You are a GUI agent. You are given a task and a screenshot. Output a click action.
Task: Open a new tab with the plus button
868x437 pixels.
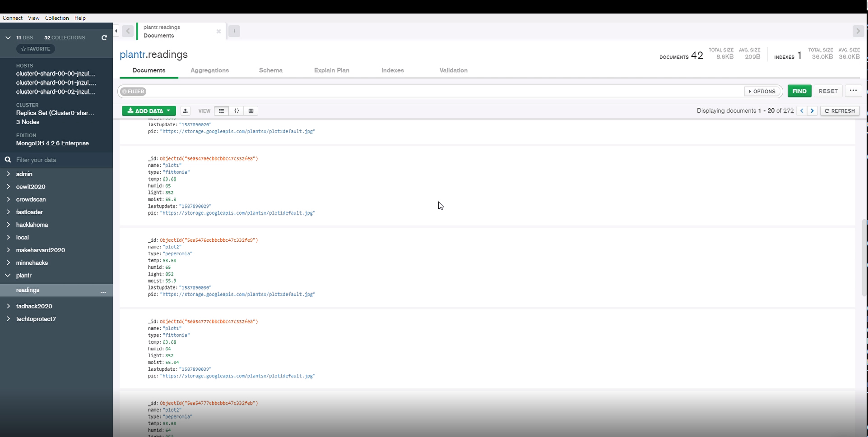coord(234,31)
